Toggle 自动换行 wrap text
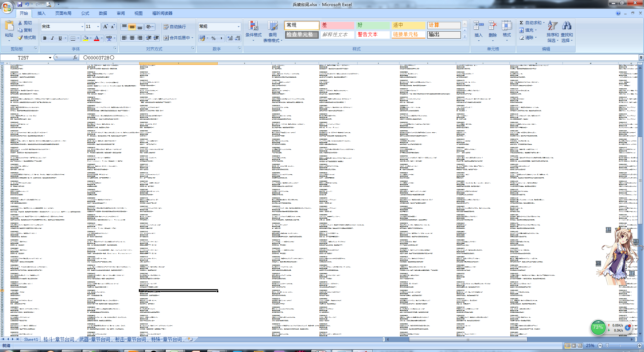Screen dimensions: 644x352 click(x=174, y=27)
